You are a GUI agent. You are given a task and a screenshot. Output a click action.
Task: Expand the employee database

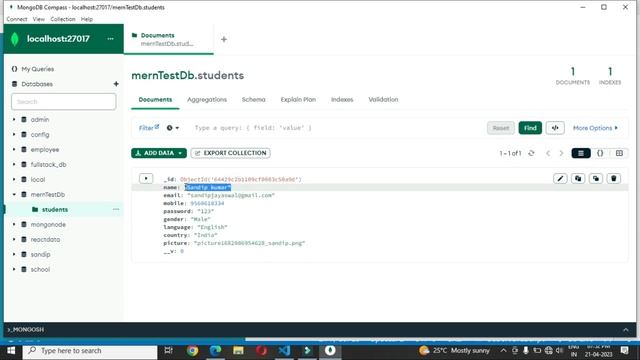(14, 149)
